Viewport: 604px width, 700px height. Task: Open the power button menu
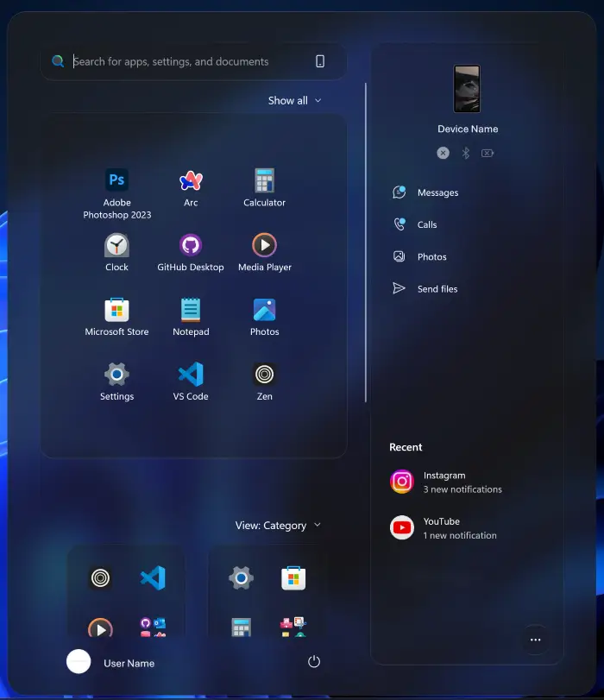314,662
